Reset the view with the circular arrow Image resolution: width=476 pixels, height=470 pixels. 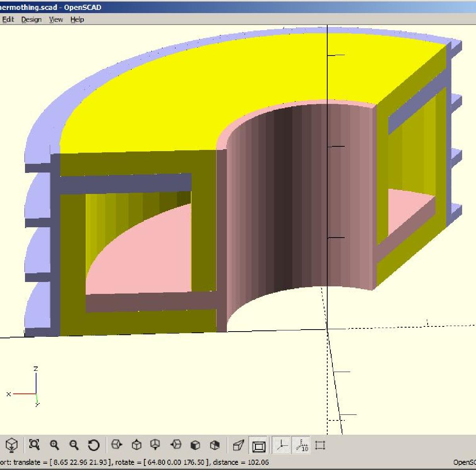pos(94,445)
